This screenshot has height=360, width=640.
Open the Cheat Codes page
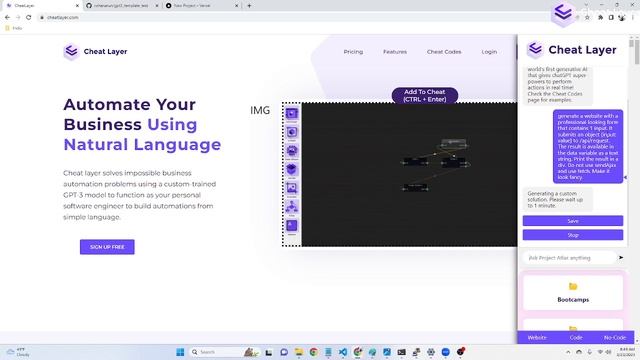point(444,52)
